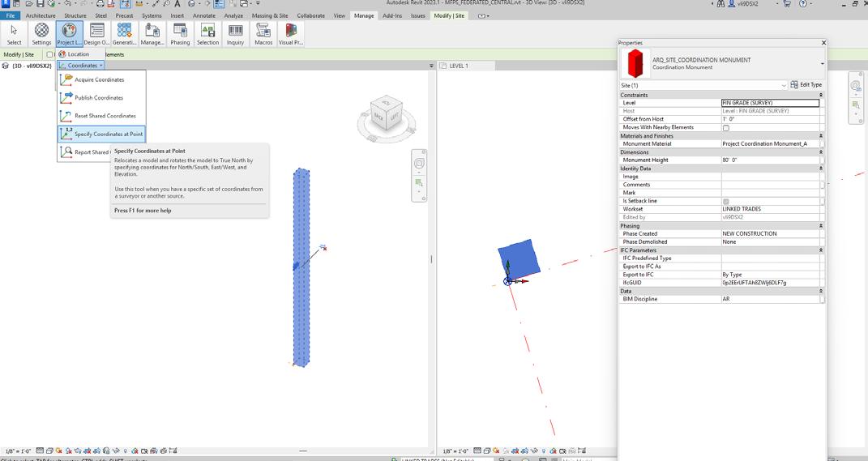
Task: Click the Save icon in quick access toolbar
Action: (41, 4)
